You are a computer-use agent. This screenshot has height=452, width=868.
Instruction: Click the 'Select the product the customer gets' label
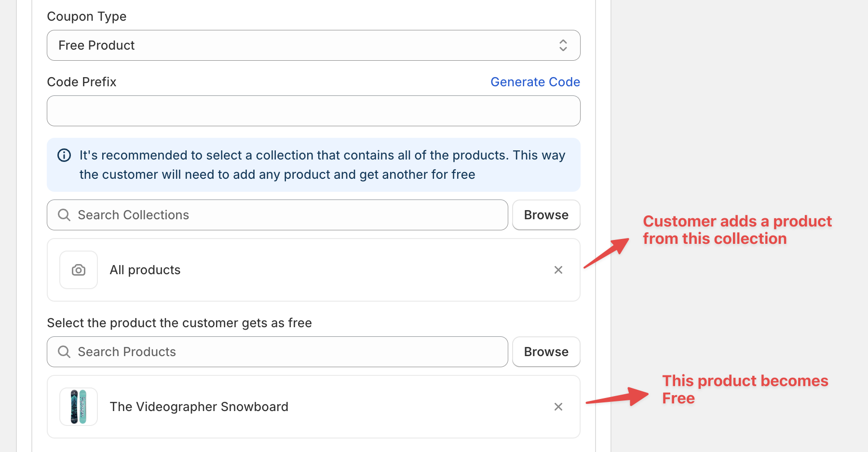179,323
